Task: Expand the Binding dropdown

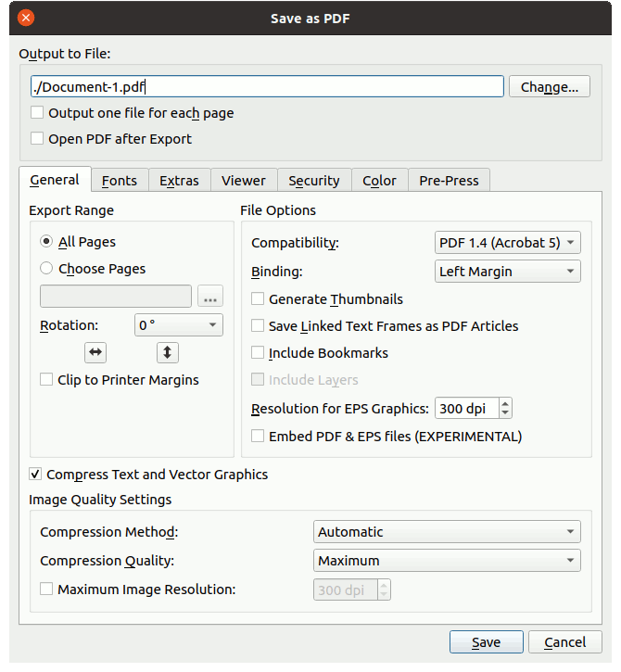Action: [x=507, y=272]
